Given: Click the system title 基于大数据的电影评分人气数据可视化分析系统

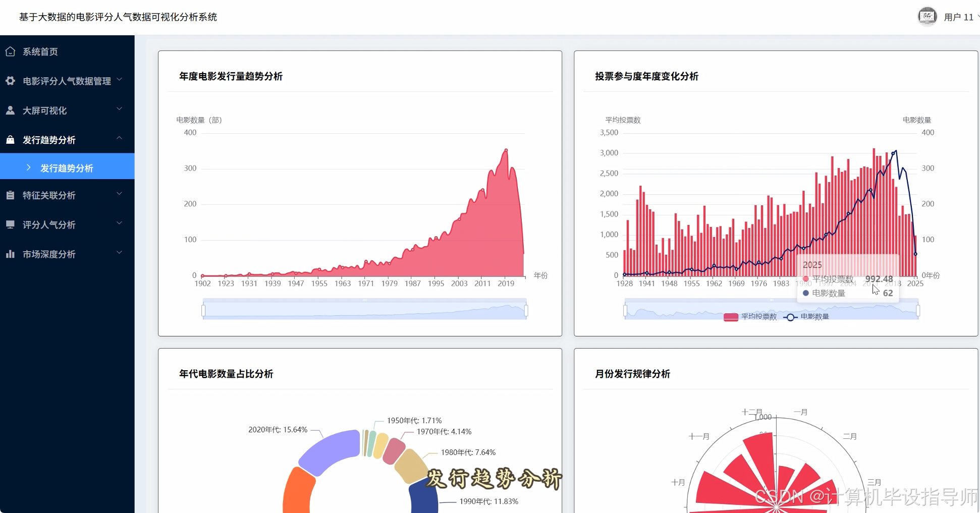Looking at the screenshot, I should (118, 17).
